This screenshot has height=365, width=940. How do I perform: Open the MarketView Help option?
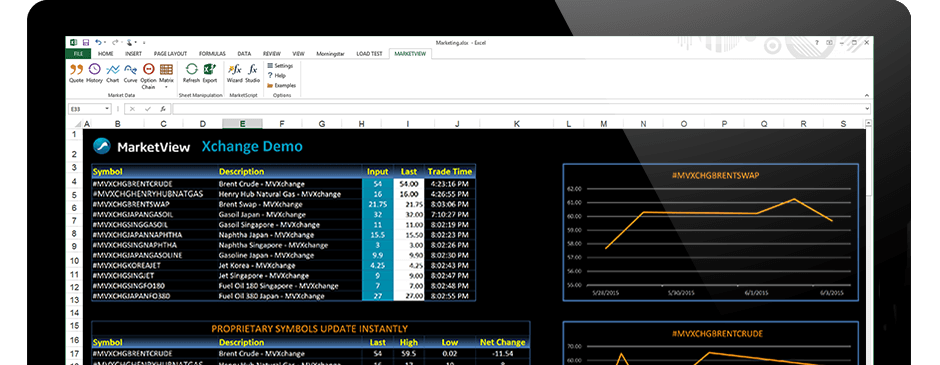tap(276, 76)
